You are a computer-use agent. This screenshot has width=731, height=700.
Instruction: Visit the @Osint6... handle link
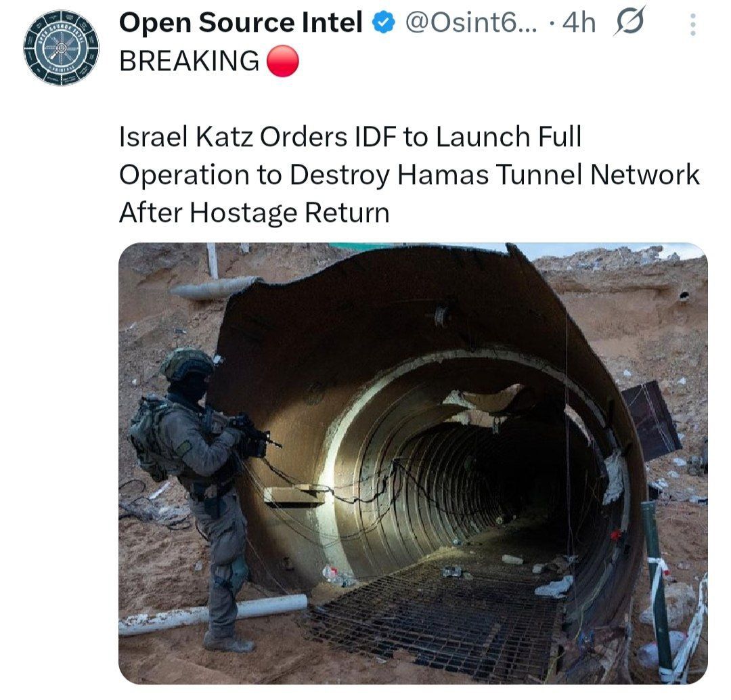[471, 22]
